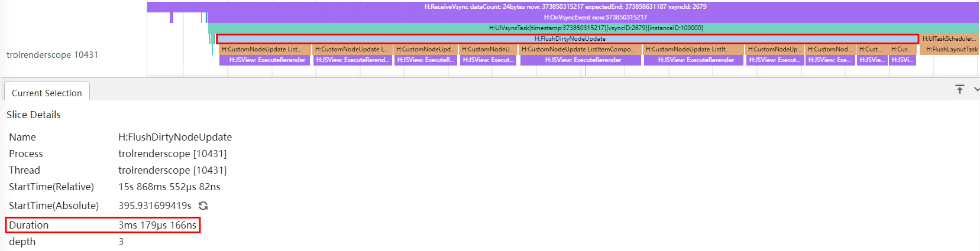Select the H:ReceiveVsync slice
Viewport: 980px width, 251px height.
click(x=565, y=6)
